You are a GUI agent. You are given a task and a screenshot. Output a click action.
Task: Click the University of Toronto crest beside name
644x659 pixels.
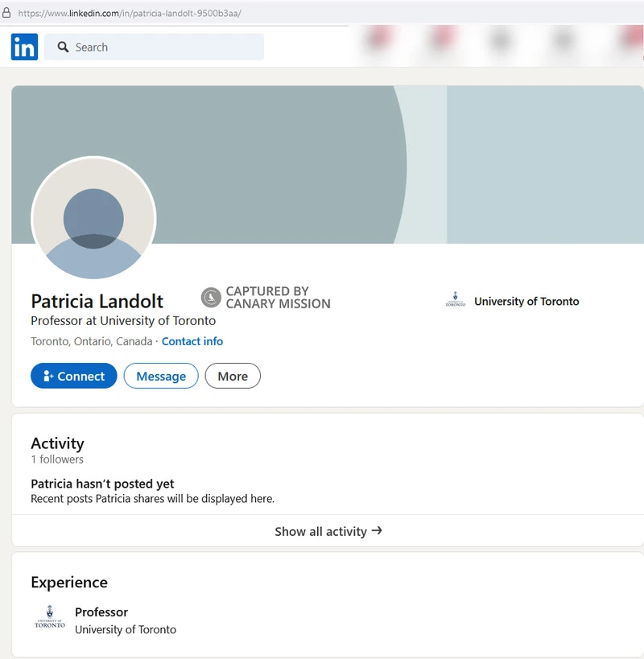click(456, 299)
